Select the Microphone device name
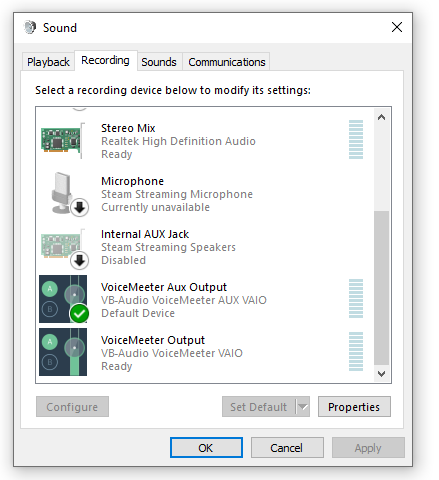 click(132, 181)
